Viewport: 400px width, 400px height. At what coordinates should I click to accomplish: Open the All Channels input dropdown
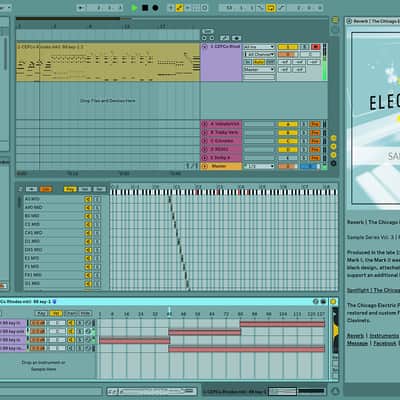coord(259,54)
